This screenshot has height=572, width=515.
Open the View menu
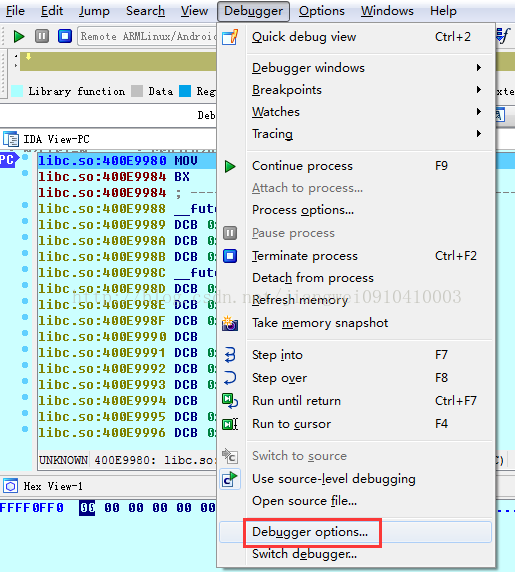[194, 11]
